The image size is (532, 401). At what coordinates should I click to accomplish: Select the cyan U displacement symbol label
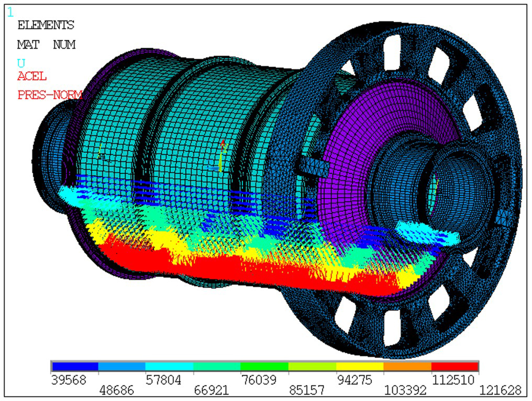point(21,64)
